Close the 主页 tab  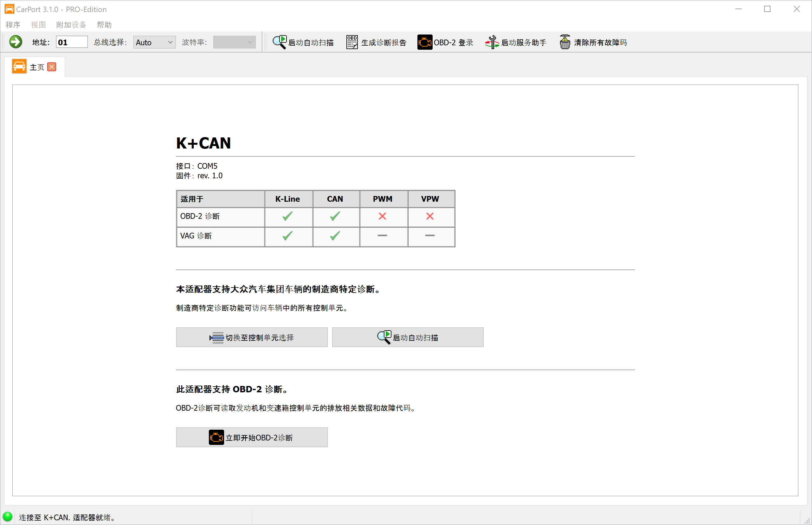[x=52, y=67]
